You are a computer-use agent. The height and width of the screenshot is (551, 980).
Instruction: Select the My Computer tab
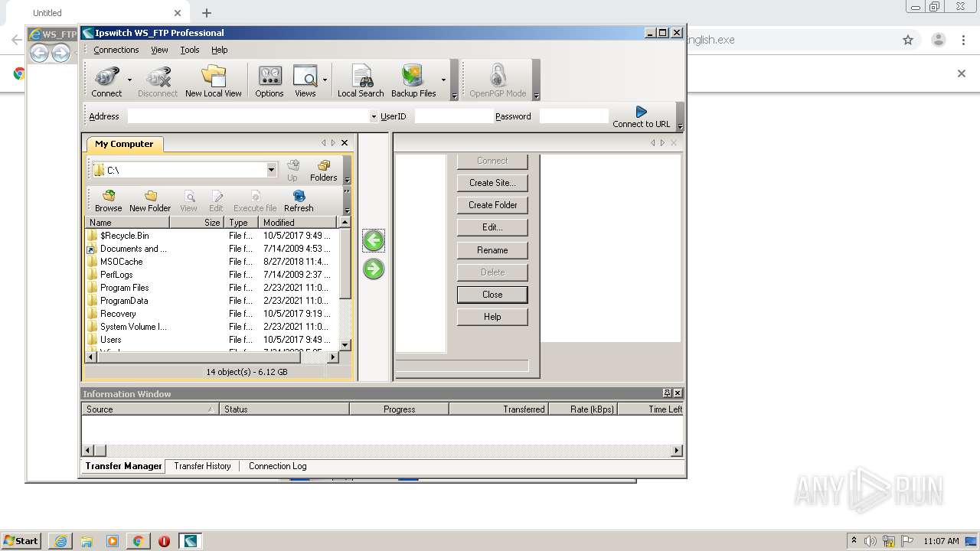(x=124, y=144)
